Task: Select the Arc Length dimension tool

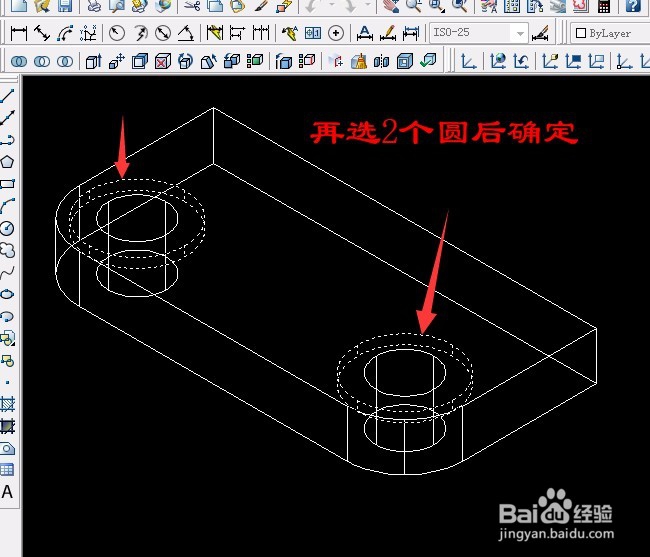Action: [x=65, y=33]
